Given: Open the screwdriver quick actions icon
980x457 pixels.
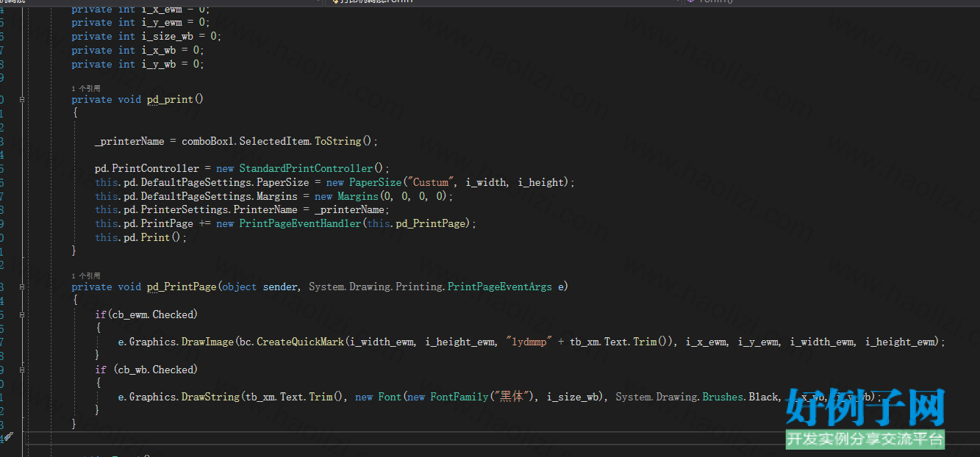Looking at the screenshot, I should click(8, 438).
